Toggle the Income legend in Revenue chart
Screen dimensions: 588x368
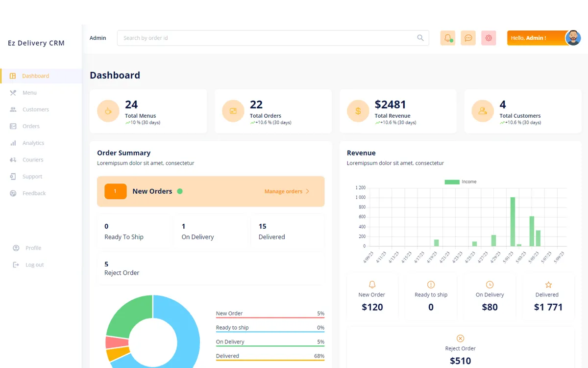click(x=460, y=182)
